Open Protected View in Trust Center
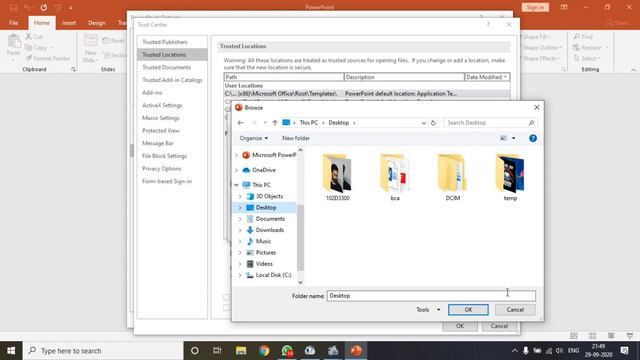Screen dimensions: 640x360 [x=161, y=131]
